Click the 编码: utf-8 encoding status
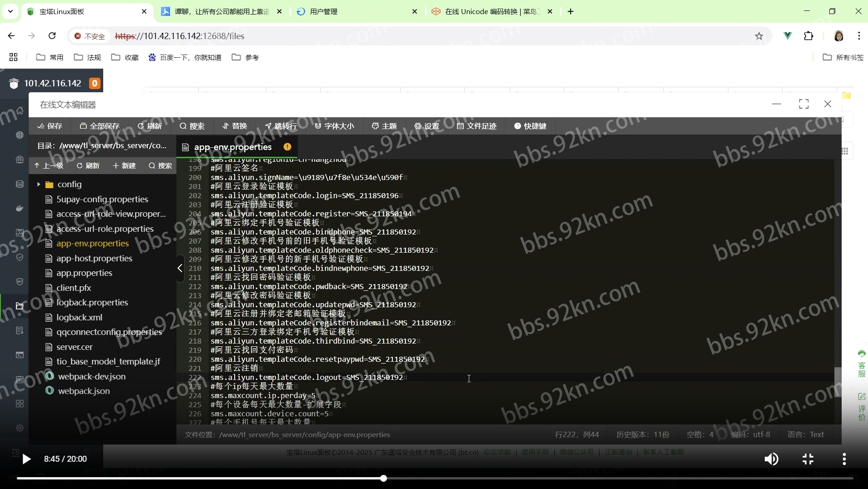Image resolution: width=868 pixels, height=489 pixels. click(750, 434)
